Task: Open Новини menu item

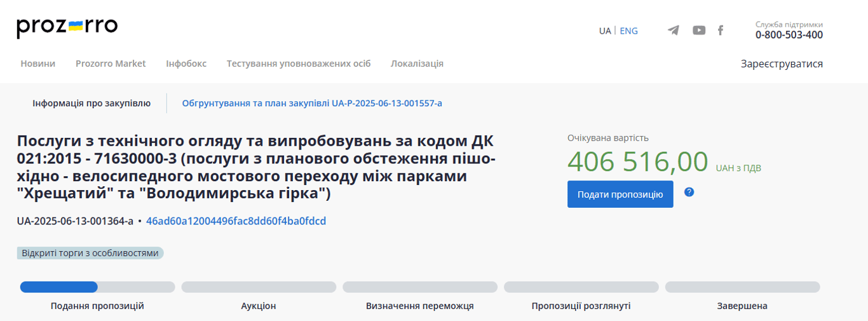Action: (x=37, y=64)
